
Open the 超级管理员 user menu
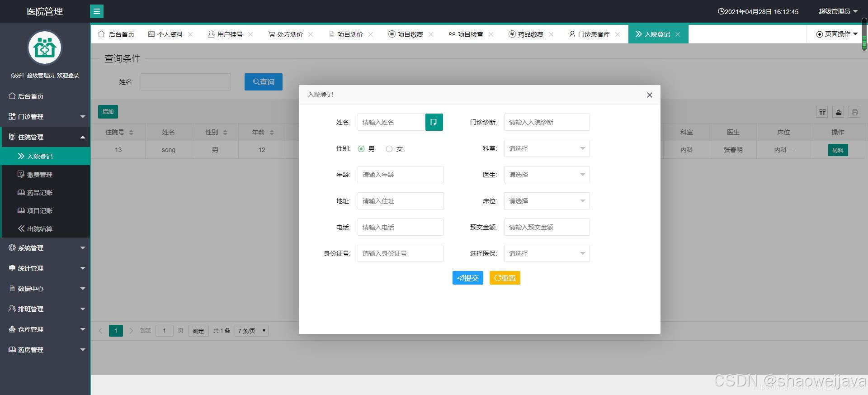pos(838,11)
